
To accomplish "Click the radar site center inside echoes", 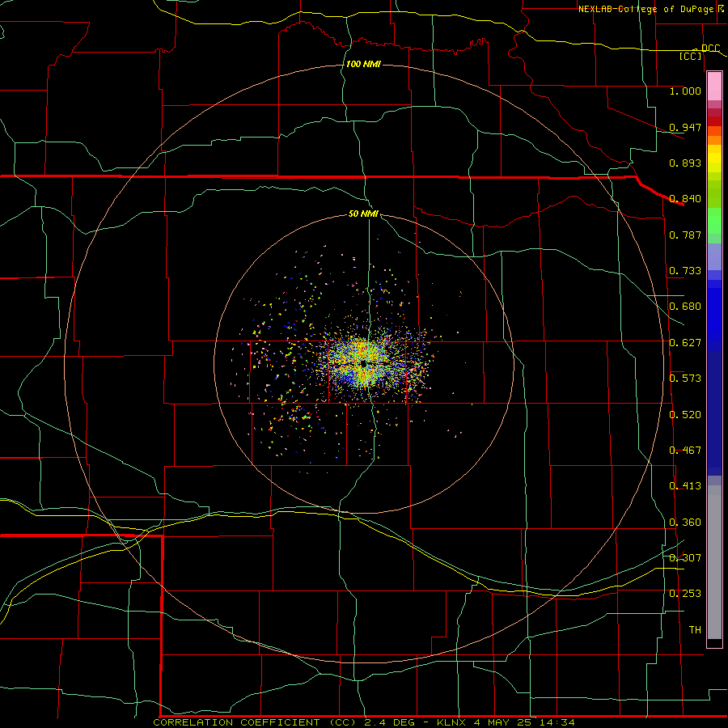I will click(x=364, y=363).
